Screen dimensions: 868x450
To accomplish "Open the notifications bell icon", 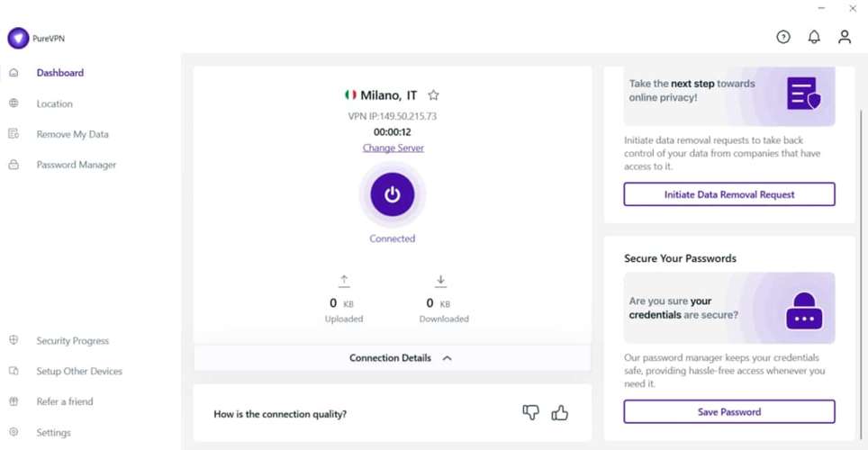I will (814, 37).
